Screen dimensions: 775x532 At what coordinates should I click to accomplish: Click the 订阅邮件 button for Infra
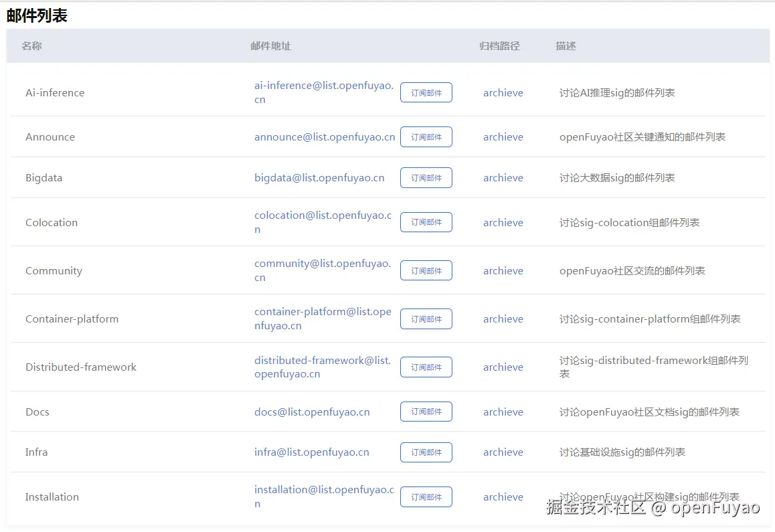[426, 452]
